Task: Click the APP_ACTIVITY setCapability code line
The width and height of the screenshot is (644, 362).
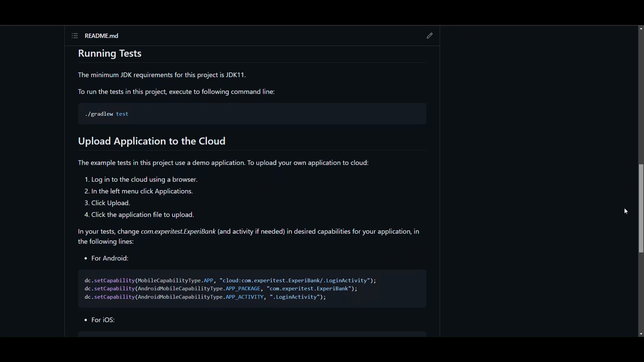Action: 205,297
